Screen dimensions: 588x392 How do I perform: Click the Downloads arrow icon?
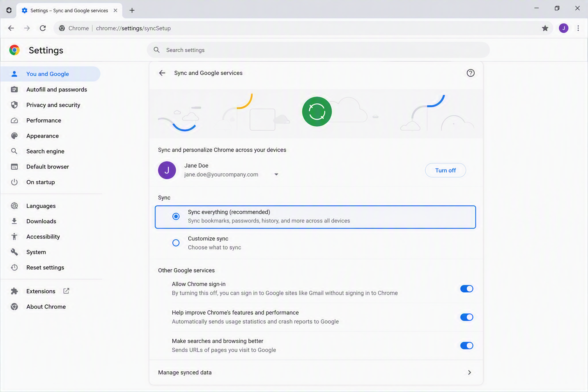(x=14, y=221)
